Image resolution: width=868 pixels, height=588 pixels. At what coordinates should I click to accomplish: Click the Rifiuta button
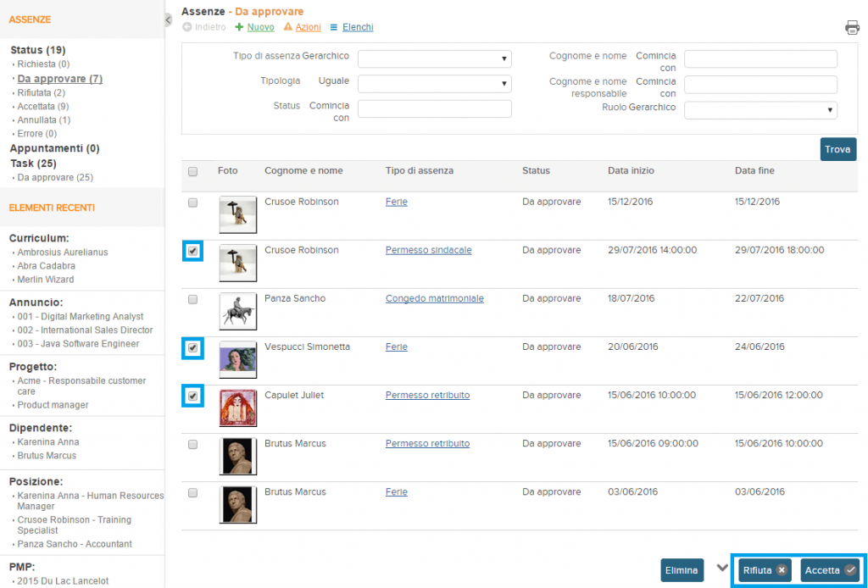click(765, 570)
